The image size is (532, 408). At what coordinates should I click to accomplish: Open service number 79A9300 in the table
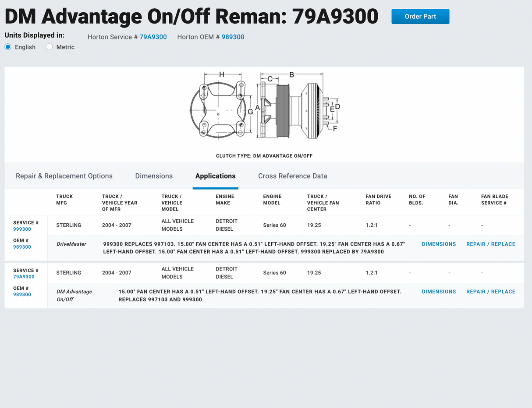(24, 277)
